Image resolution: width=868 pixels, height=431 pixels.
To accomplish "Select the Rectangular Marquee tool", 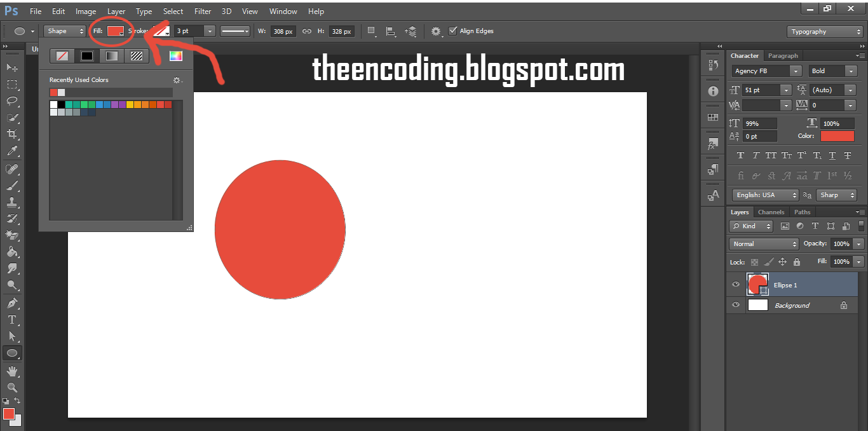I will [x=12, y=84].
